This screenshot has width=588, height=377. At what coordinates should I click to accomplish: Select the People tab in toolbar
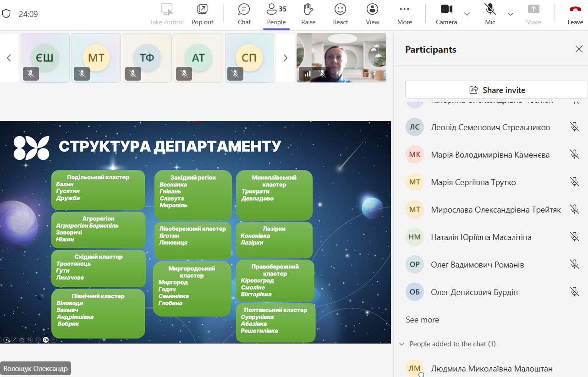pyautogui.click(x=276, y=14)
